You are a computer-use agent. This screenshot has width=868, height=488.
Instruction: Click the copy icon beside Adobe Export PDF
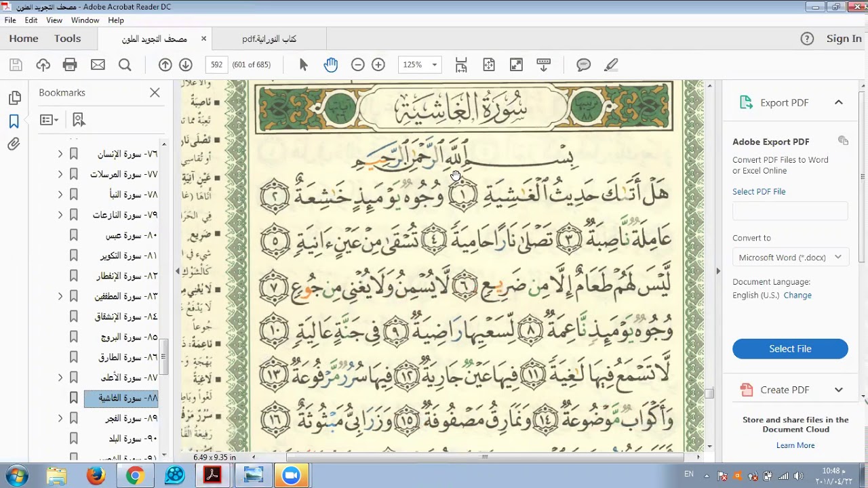(843, 141)
